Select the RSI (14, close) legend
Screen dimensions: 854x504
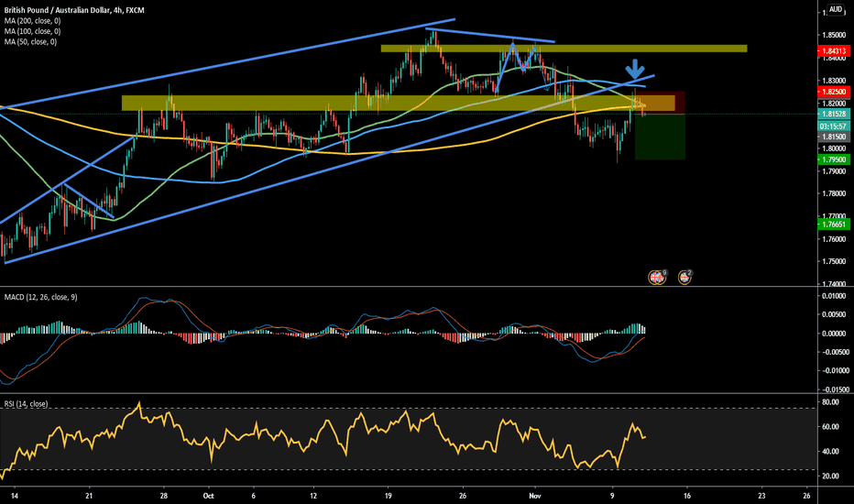point(26,404)
